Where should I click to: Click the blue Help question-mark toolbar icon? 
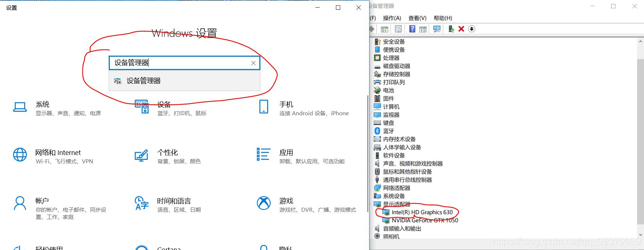412,29
